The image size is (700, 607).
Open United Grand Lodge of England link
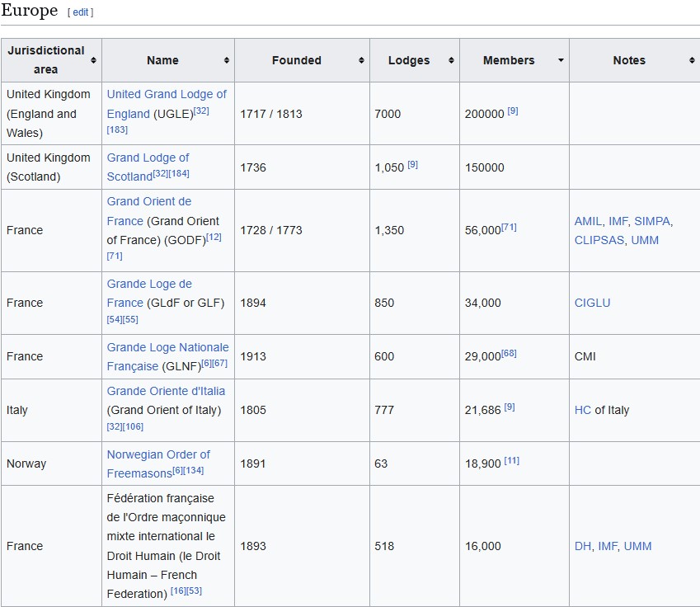(x=167, y=104)
